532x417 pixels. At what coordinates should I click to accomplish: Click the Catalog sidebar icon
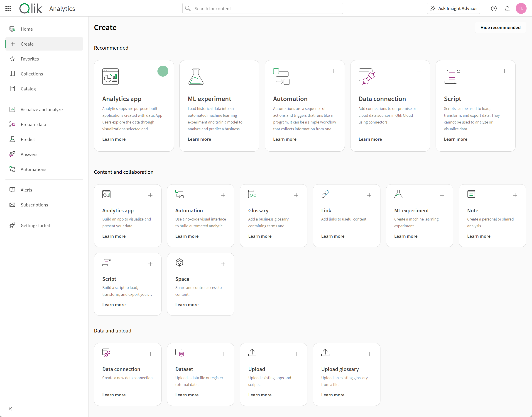tap(12, 89)
